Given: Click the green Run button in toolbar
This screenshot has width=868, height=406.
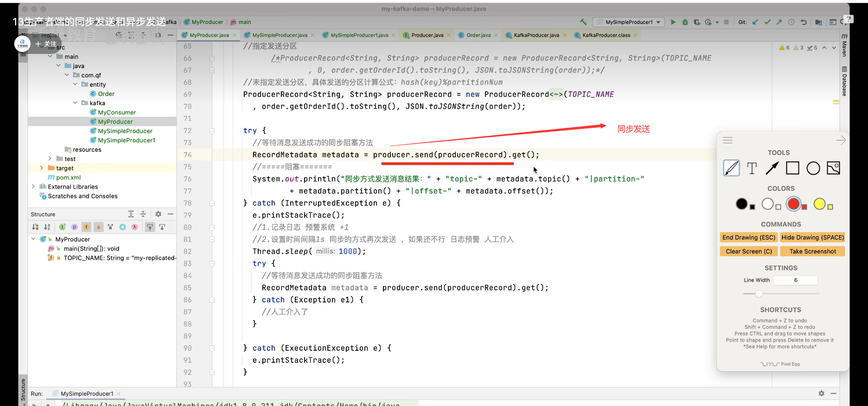Looking at the screenshot, I should (673, 22).
